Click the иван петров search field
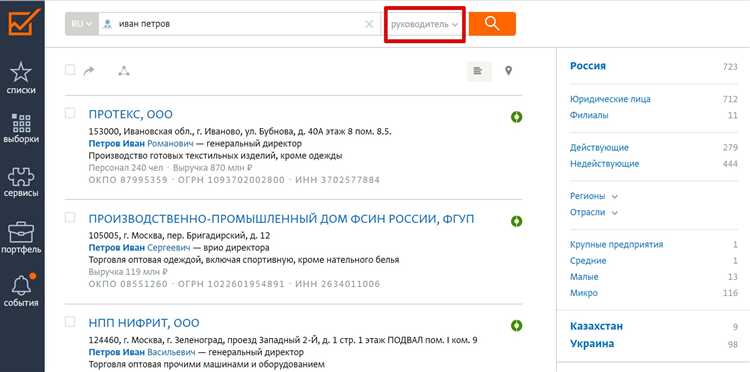This screenshot has width=750, height=372. tap(239, 23)
